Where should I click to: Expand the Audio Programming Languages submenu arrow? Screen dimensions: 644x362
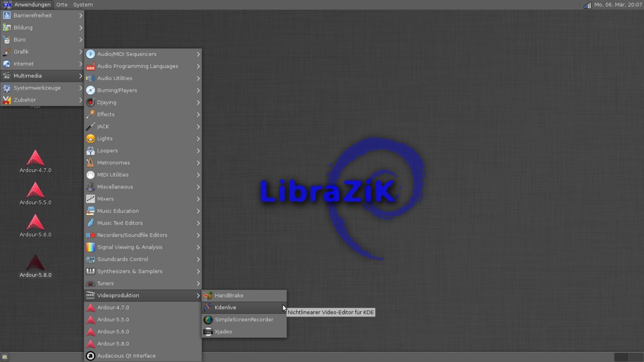198,66
